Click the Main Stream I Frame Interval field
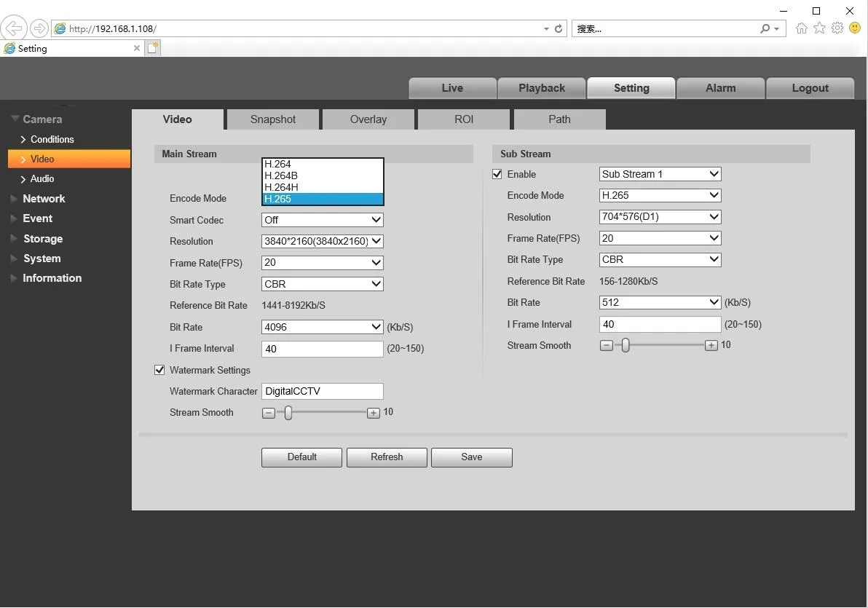868x608 pixels. pyautogui.click(x=322, y=349)
